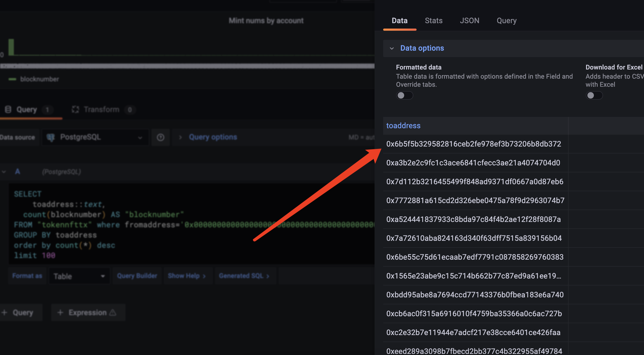The width and height of the screenshot is (644, 355).
Task: Click the Mint nums by account panel title
Action: [x=266, y=20]
